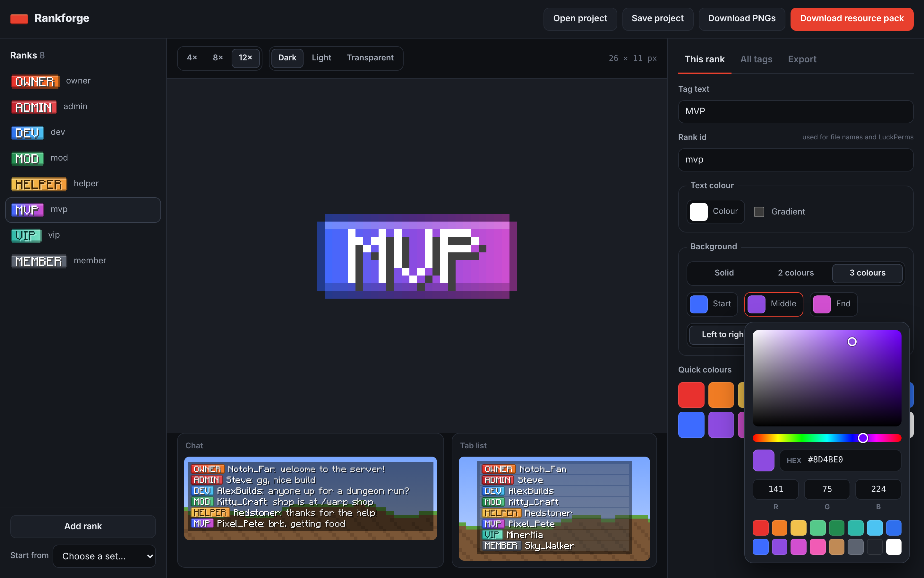Set zoom to 8×
The width and height of the screenshot is (924, 578).
click(218, 58)
